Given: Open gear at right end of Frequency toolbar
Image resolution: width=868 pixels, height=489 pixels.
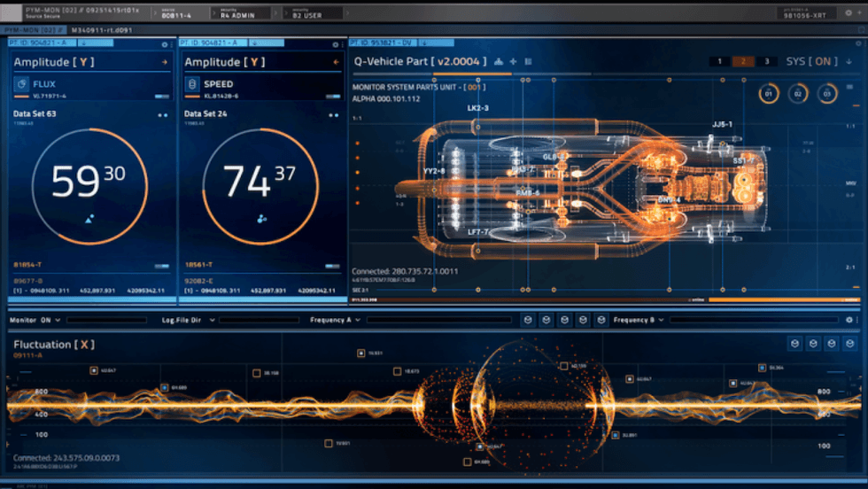Looking at the screenshot, I should pos(849,320).
